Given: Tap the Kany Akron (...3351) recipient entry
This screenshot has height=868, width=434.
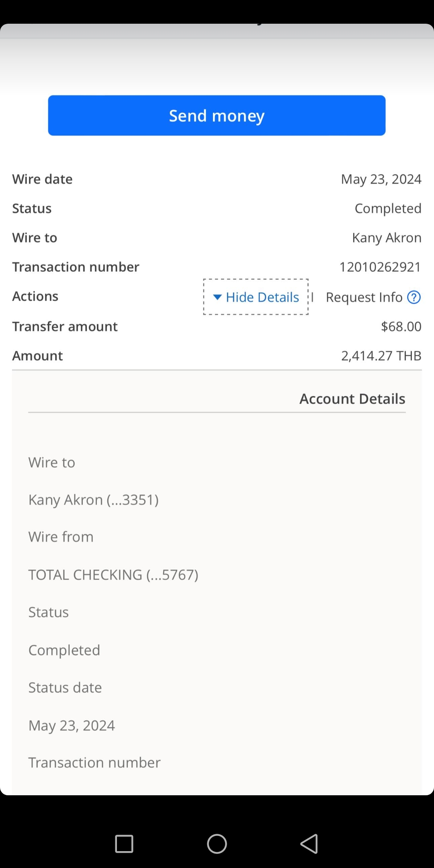Looking at the screenshot, I should click(94, 500).
